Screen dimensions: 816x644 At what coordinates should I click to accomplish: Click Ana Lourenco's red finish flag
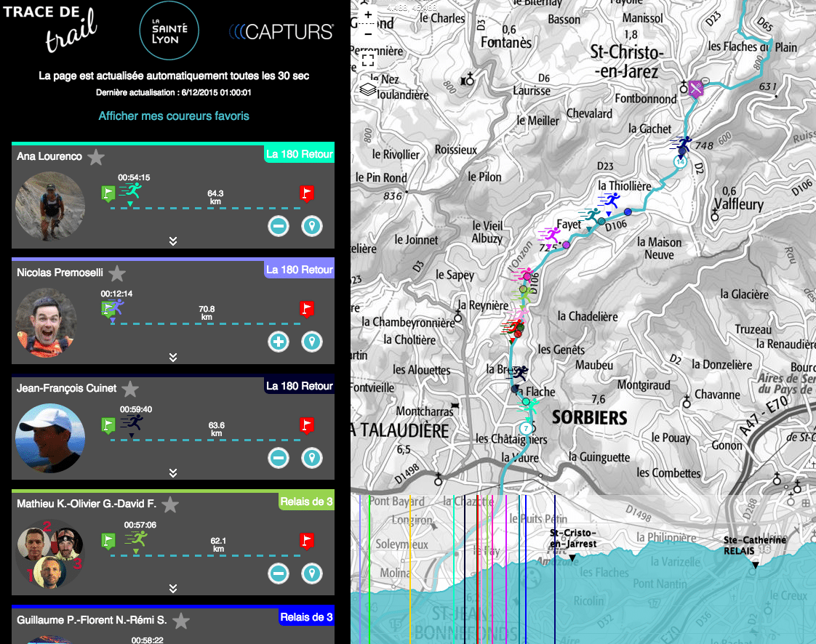(x=306, y=193)
